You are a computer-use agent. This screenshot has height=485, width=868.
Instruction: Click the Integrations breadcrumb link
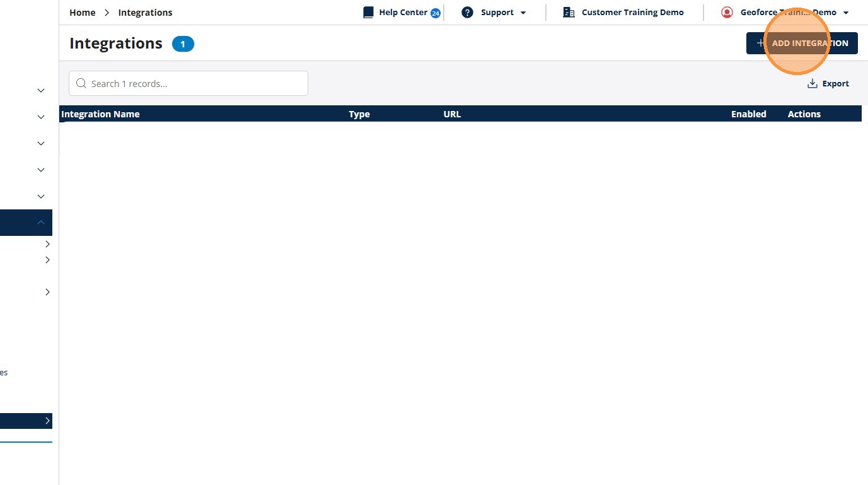[x=145, y=13]
